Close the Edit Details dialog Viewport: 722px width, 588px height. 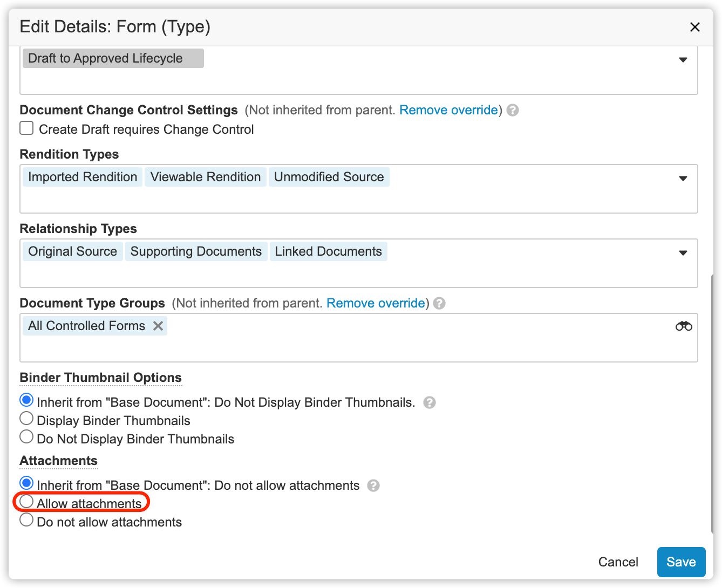click(x=695, y=27)
